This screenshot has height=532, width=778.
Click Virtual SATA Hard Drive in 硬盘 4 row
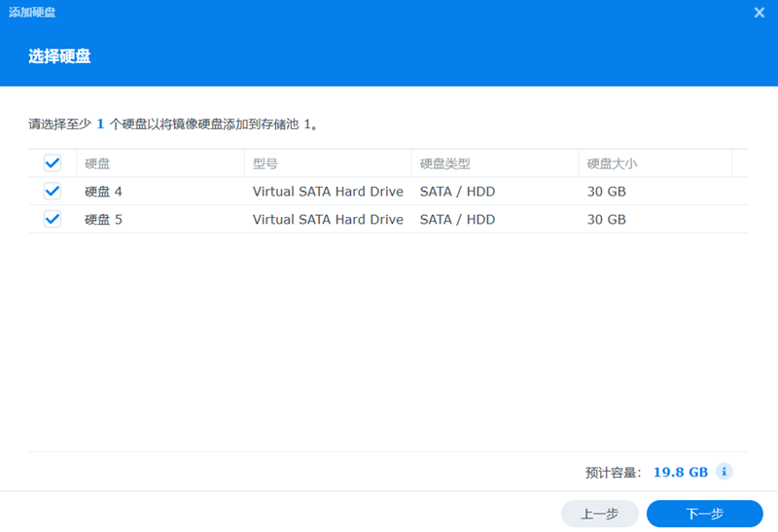(328, 192)
